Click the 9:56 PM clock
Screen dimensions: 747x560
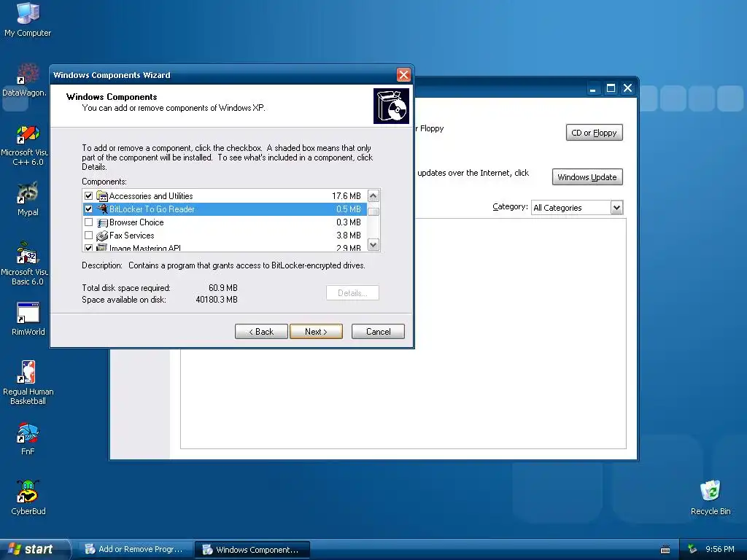point(720,549)
